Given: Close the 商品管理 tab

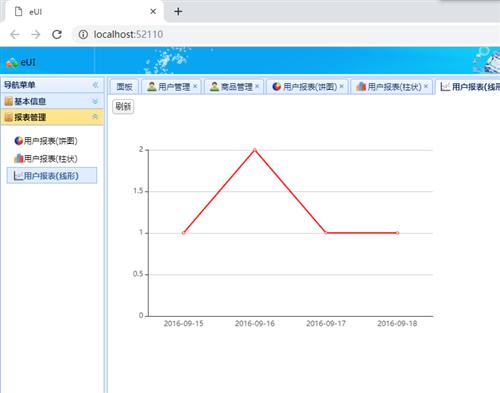Looking at the screenshot, I should tap(257, 86).
